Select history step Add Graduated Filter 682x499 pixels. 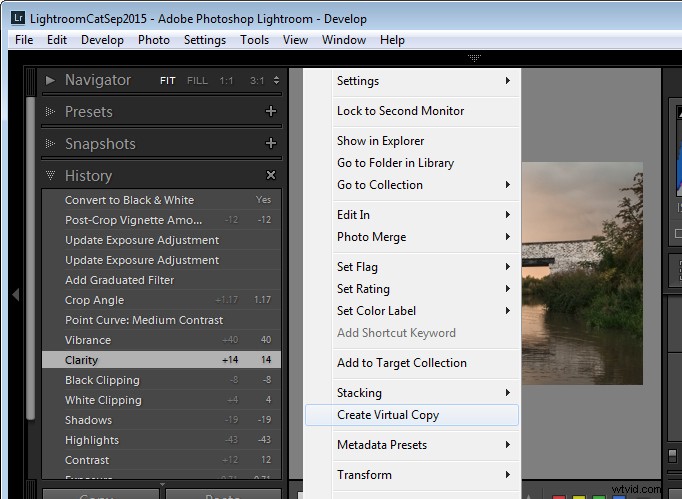pos(161,280)
